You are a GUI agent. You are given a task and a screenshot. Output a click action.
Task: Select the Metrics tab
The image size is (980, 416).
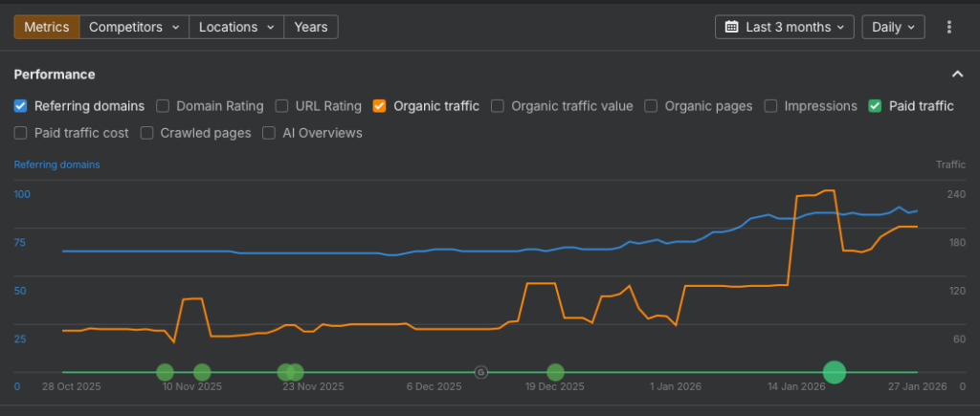pyautogui.click(x=47, y=27)
